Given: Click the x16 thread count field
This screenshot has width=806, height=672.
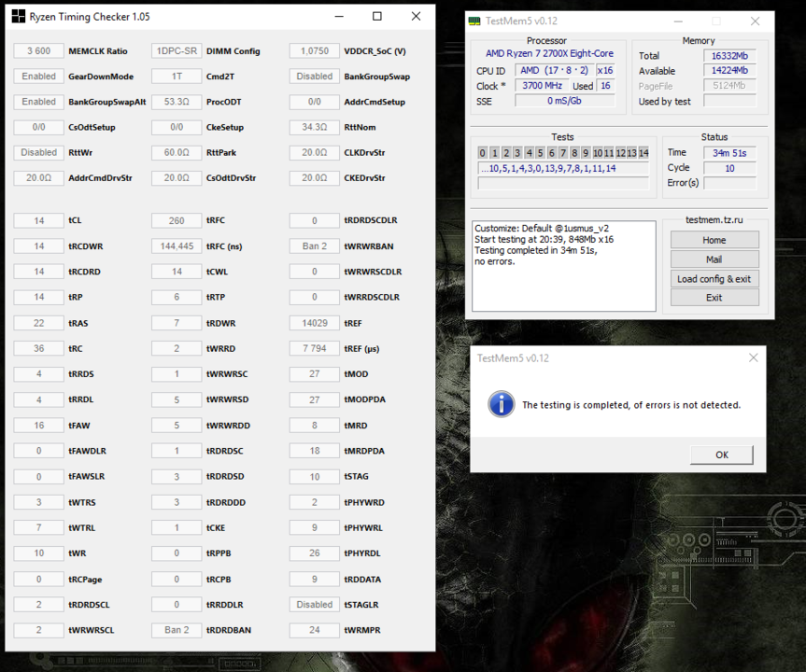Looking at the screenshot, I should (x=605, y=70).
